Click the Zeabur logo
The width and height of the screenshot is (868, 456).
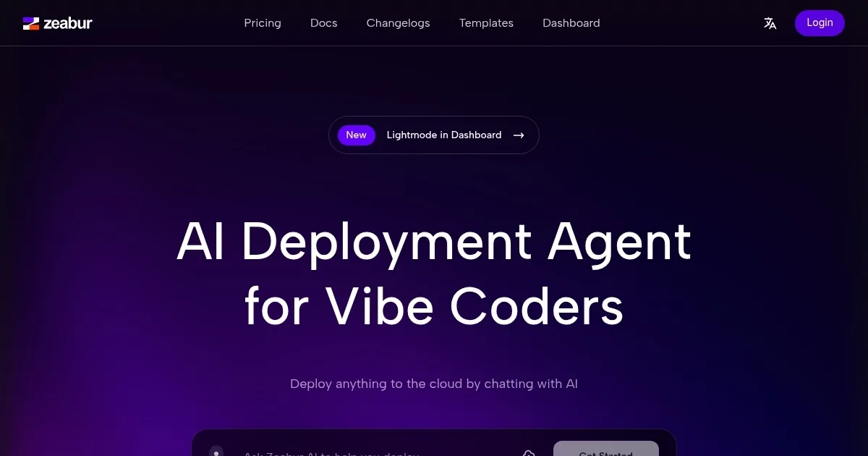point(32,22)
